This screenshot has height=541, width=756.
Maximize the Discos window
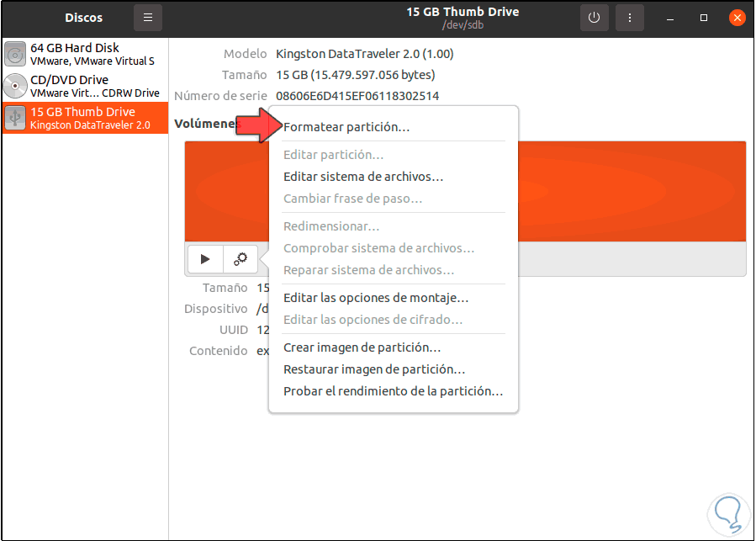click(x=704, y=17)
